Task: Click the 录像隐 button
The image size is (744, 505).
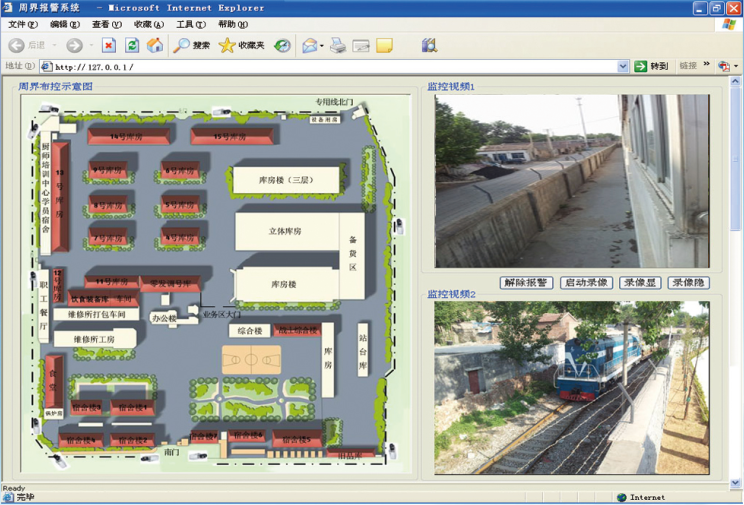Action: point(689,283)
